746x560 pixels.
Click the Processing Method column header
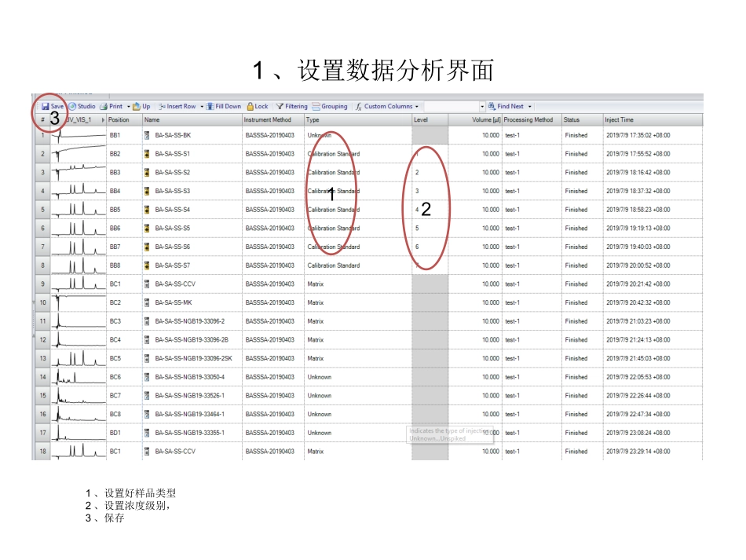point(532,120)
